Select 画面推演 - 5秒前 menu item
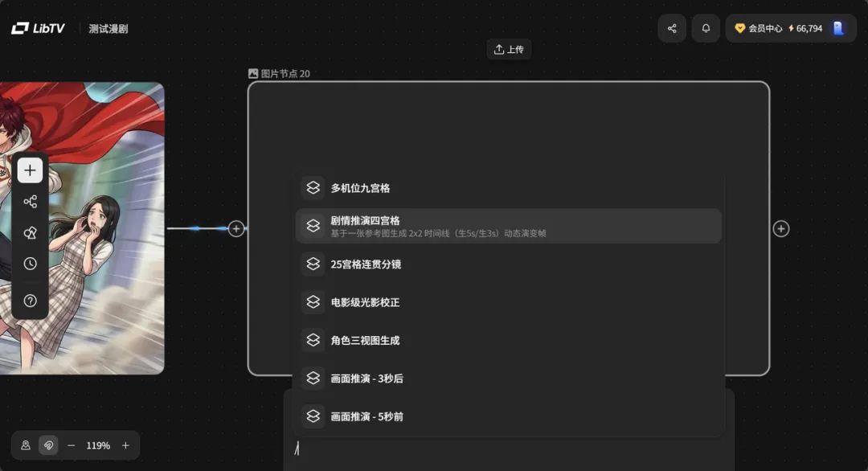Image resolution: width=868 pixels, height=471 pixels. point(508,416)
